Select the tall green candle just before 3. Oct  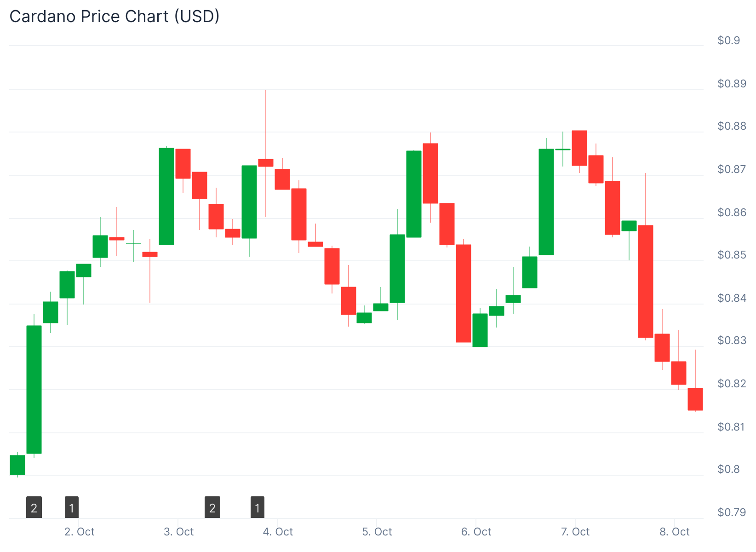point(166,196)
